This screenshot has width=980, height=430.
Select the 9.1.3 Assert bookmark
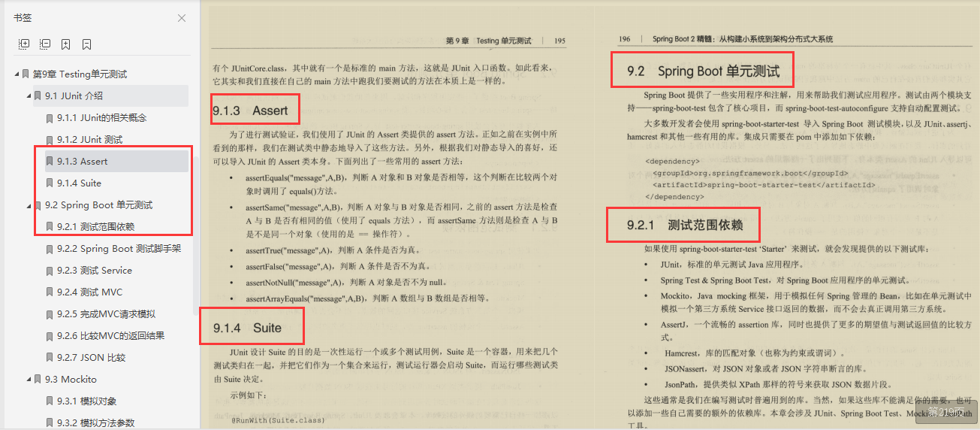pyautogui.click(x=116, y=162)
